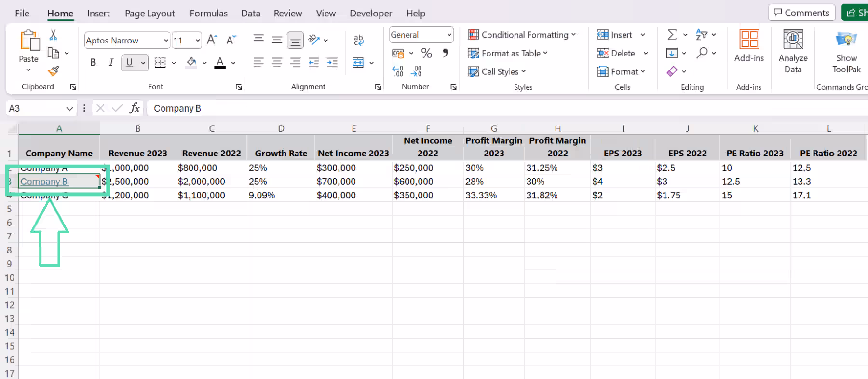Open Cell Styles menu

[497, 71]
